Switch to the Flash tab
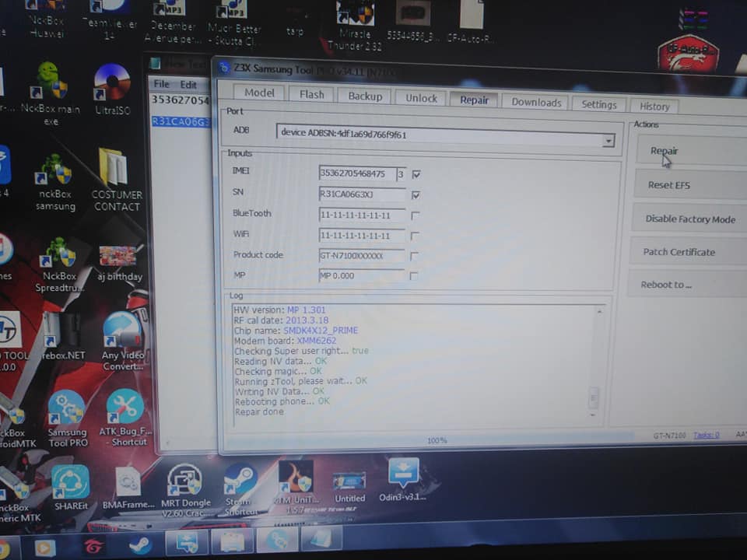The image size is (747, 560). (x=311, y=94)
